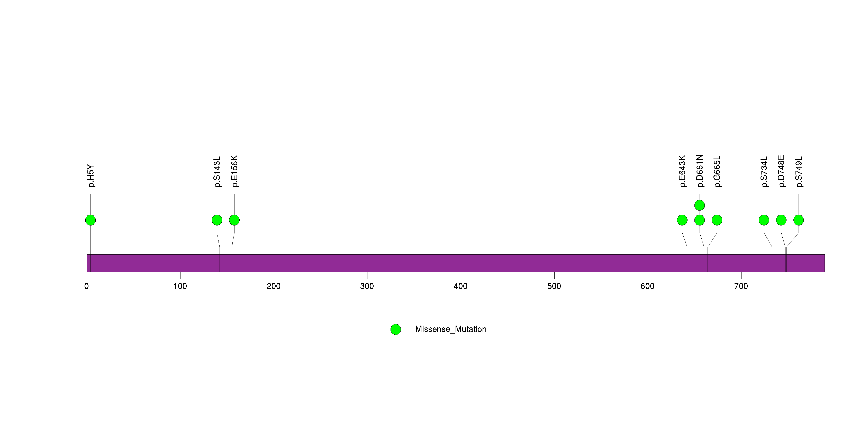The height and width of the screenshot is (435, 868).
Task: Select the p.E643K mutation circle
Action: [682, 220]
